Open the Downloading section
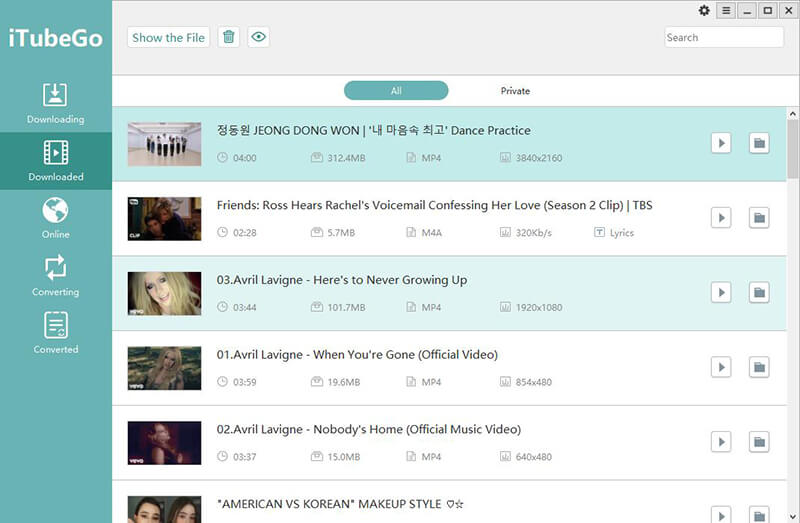The image size is (800, 523). coord(56,104)
